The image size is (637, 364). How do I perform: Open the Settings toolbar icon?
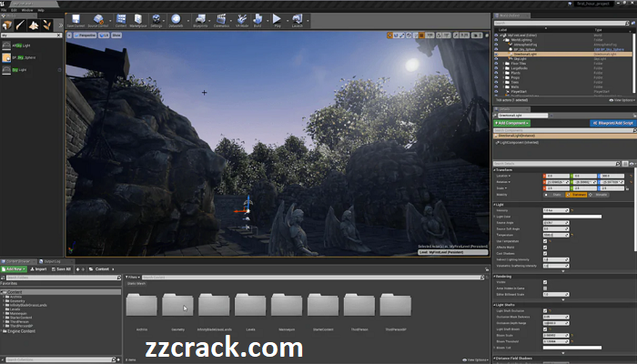(x=156, y=20)
